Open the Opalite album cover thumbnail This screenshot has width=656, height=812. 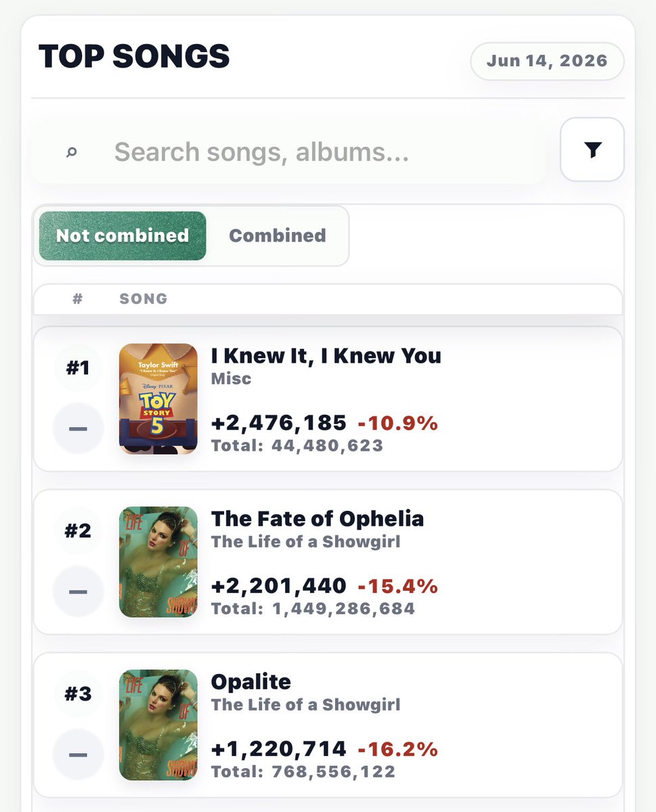pos(158,725)
